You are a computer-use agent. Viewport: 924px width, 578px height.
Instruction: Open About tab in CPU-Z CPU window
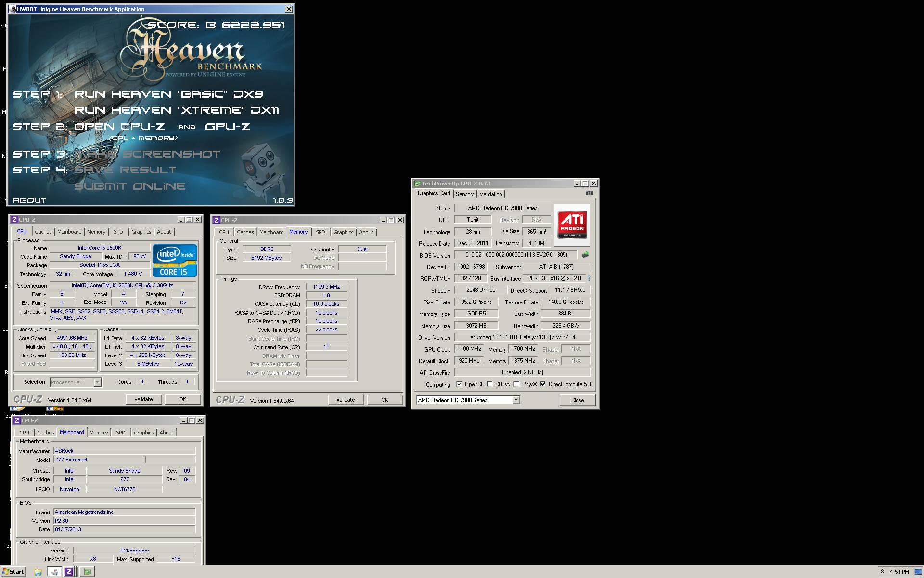[164, 232]
